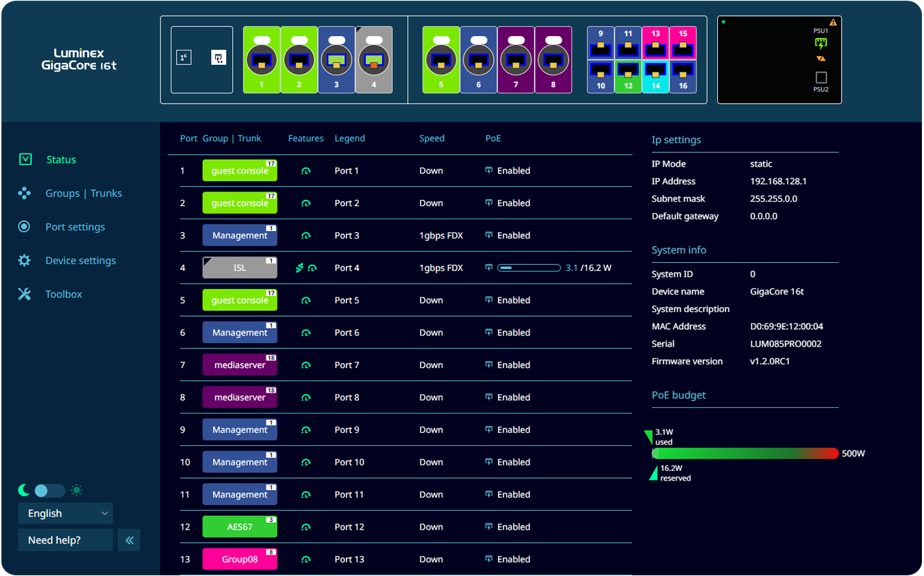Click port 6 connector in front panel
Viewport: 924px width, 576px height.
point(479,60)
